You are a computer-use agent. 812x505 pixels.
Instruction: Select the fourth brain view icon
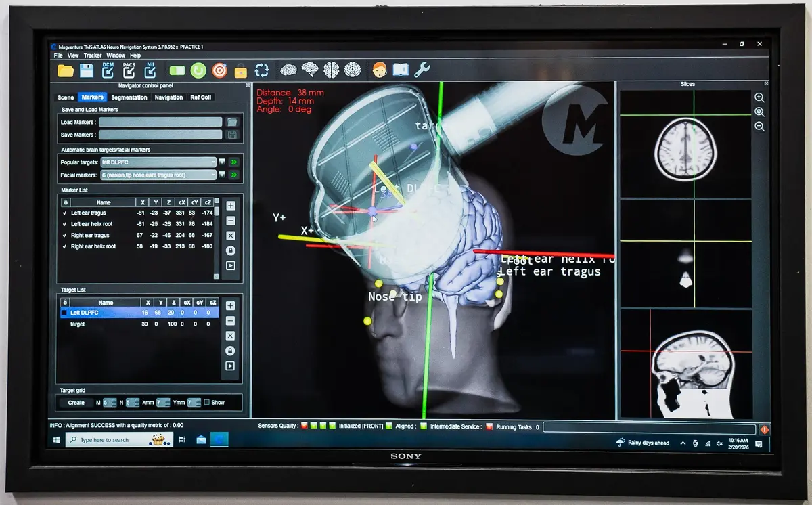coord(353,69)
